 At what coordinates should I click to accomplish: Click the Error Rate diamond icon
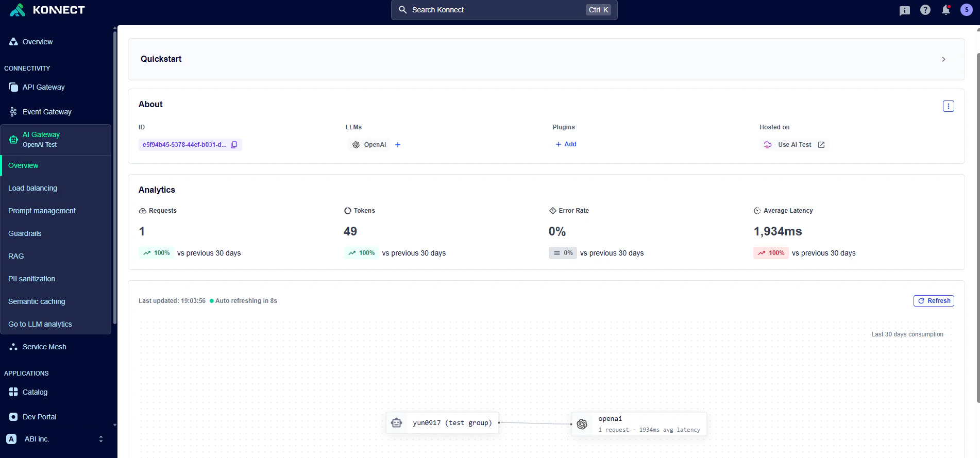tap(552, 211)
